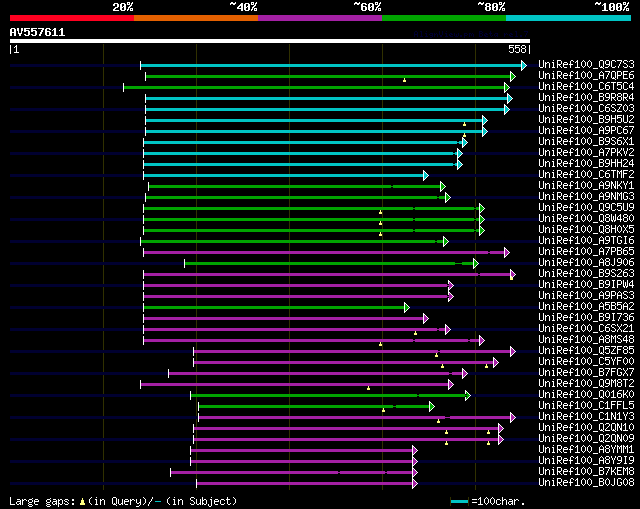Viewport: 640px width, 509px height.
Task: Click the green ~80% identity legend segment
Action: pyautogui.click(x=444, y=18)
